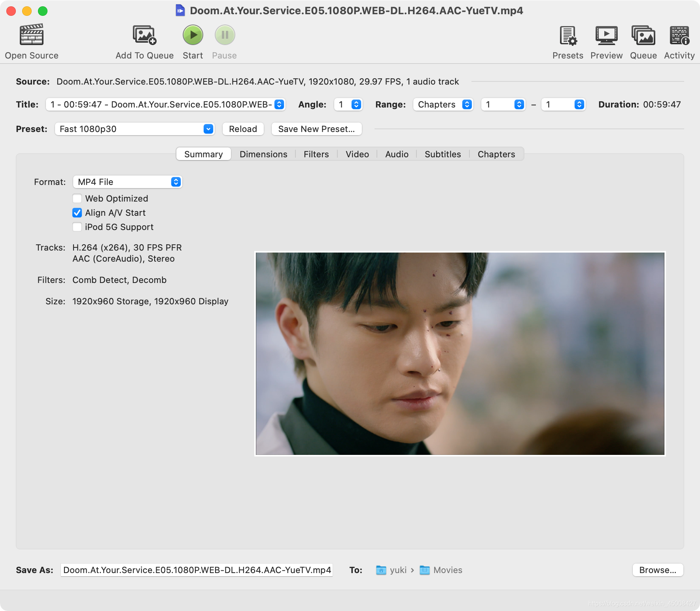700x611 pixels.
Task: Click the Comb Detect, Decomb filters text
Action: click(x=119, y=280)
